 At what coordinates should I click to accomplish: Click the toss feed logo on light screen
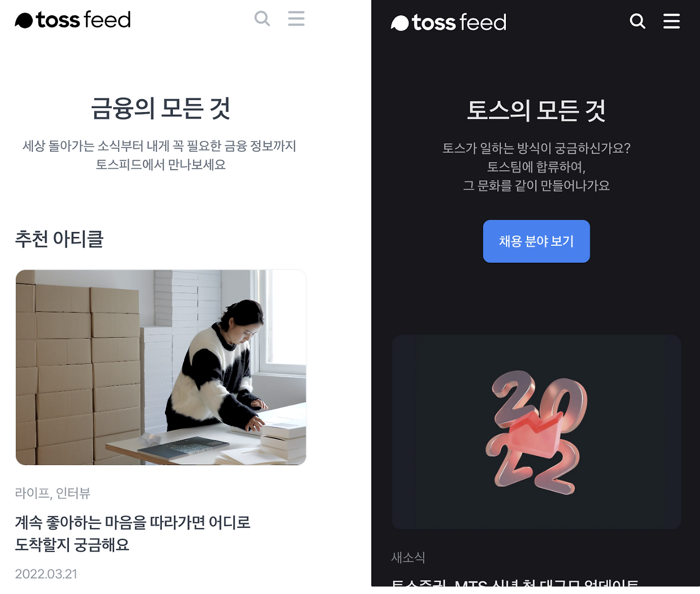click(x=73, y=20)
